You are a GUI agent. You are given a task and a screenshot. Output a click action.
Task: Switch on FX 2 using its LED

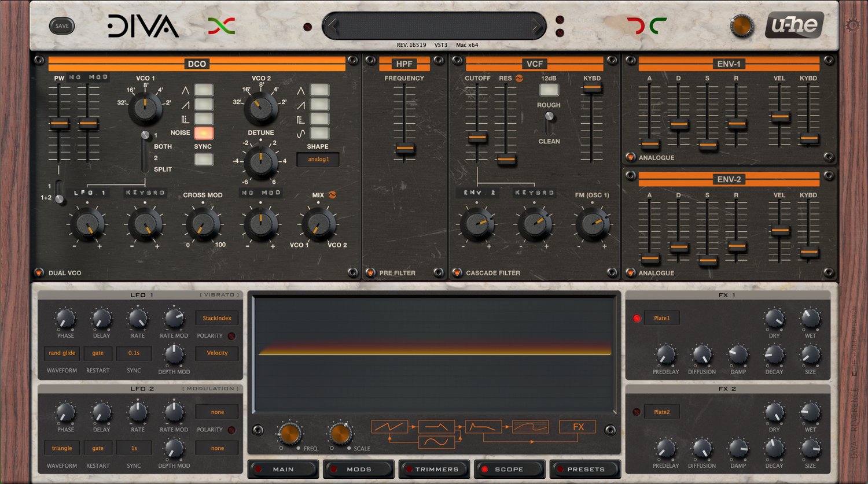coord(637,412)
